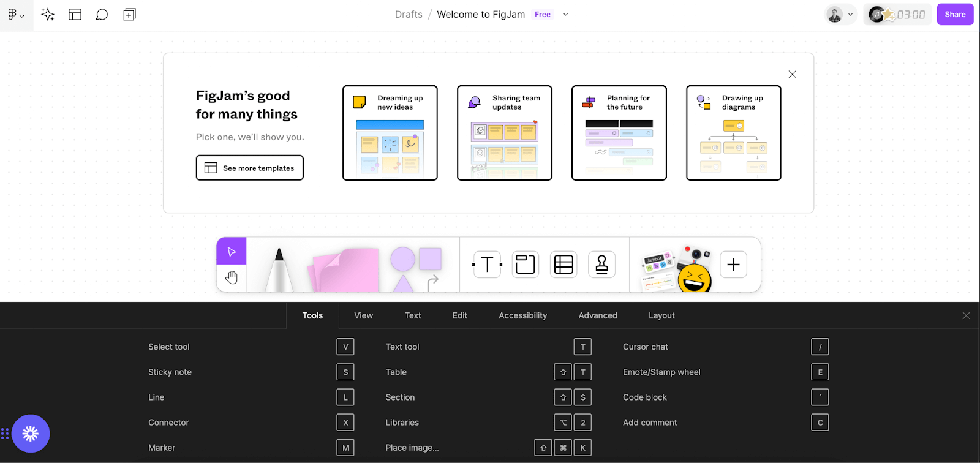Click the Place image... shortcut label
The height and width of the screenshot is (463, 980).
click(412, 448)
